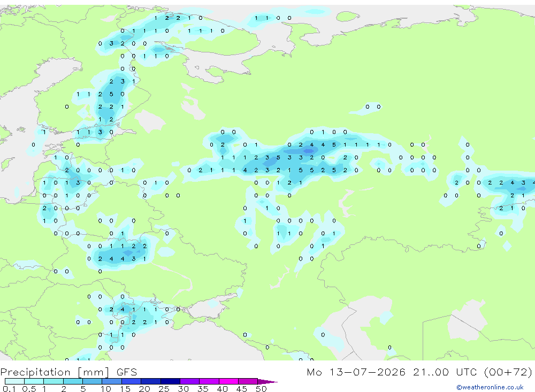Image resolution: width=535 pixels, height=392 pixels.
Task: Click the '0.1' legend scale label
Action: [9, 389]
